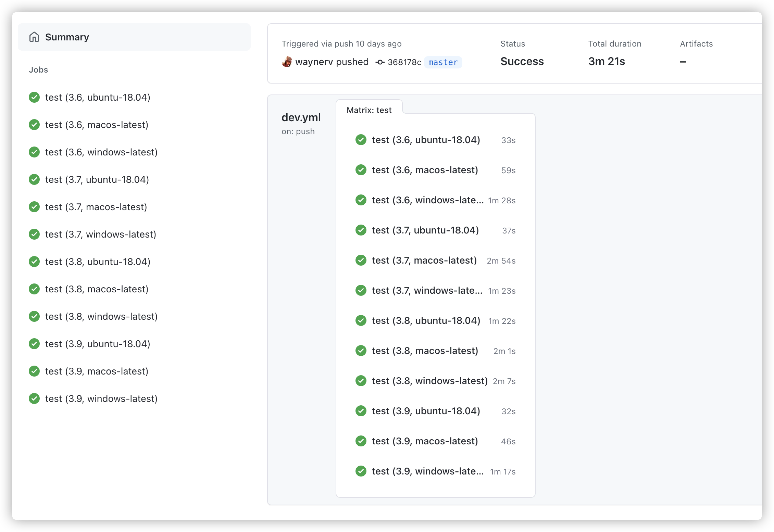This screenshot has height=532, width=774.
Task: Select sidebar job test (3.9, macos-latest)
Action: coord(97,371)
